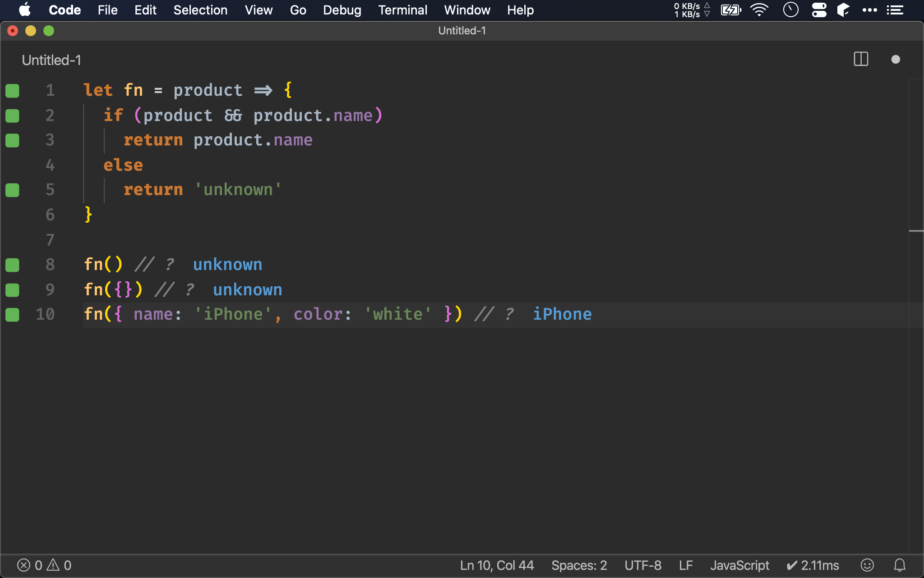Click the battery status icon
The width and height of the screenshot is (924, 578).
[732, 9]
